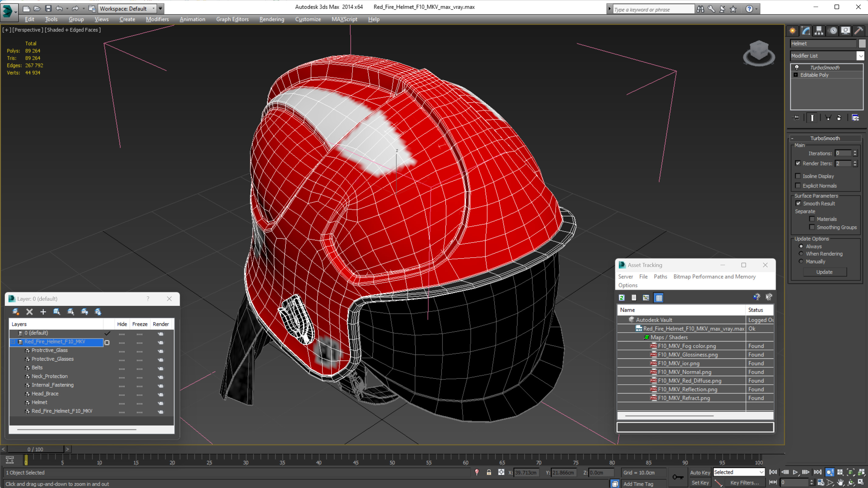Click the TurboSmooth modifier icon
This screenshot has height=488, width=868.
click(797, 67)
